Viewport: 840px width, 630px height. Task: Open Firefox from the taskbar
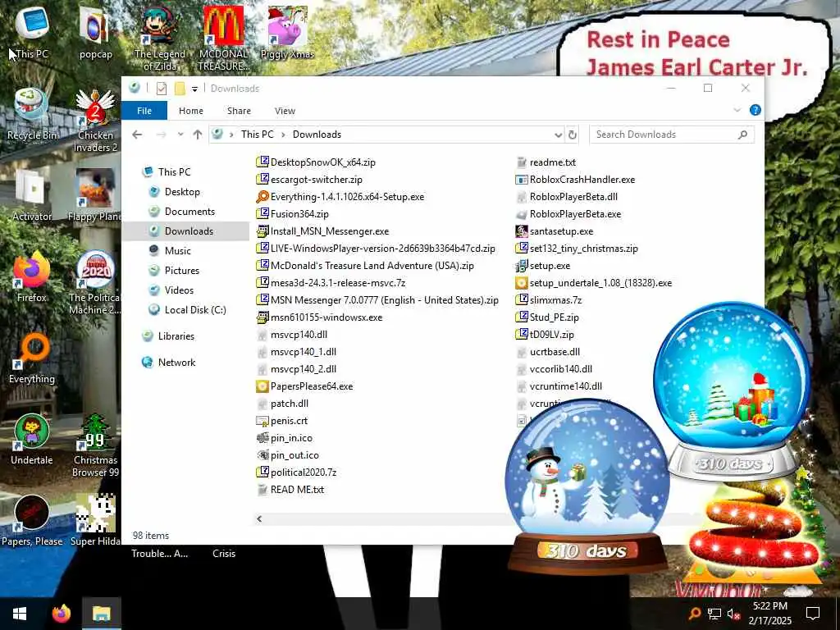pos(61,614)
